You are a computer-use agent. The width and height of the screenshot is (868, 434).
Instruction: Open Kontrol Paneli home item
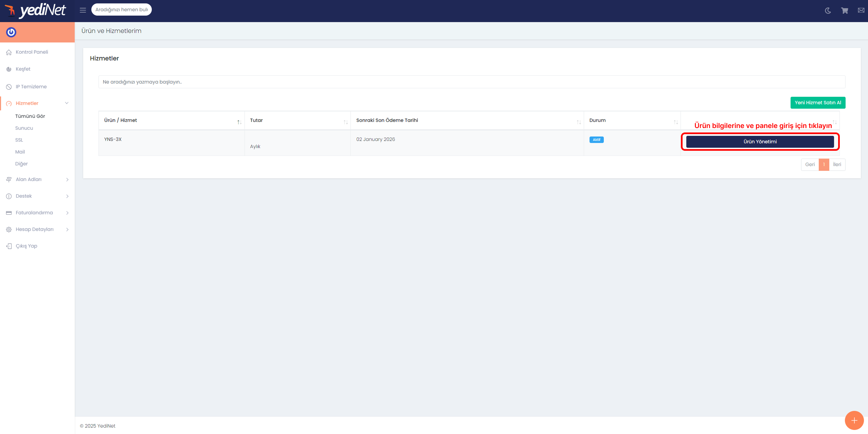click(32, 52)
